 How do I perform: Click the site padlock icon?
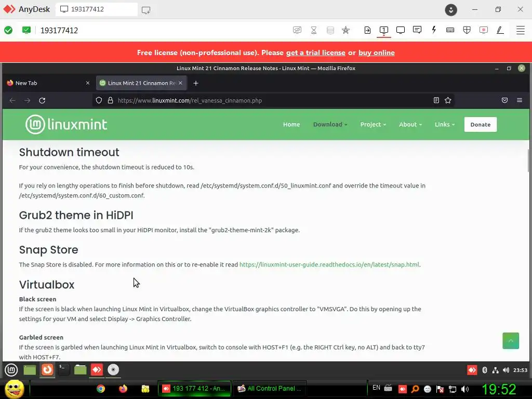110,100
